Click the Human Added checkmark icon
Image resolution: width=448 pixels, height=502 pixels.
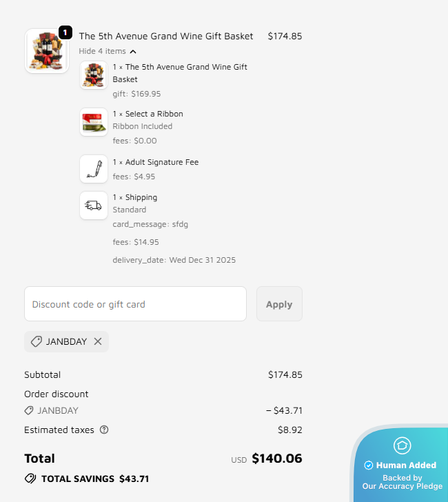pyautogui.click(x=369, y=465)
